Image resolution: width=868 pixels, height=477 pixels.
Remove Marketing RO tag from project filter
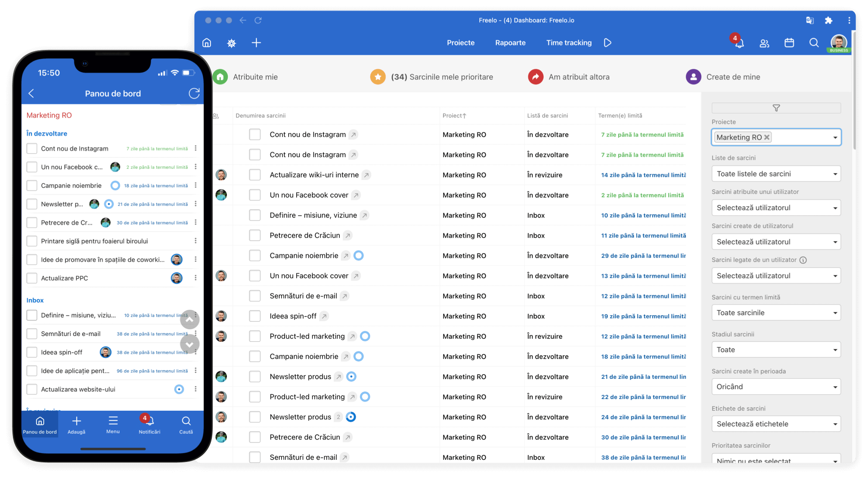767,137
